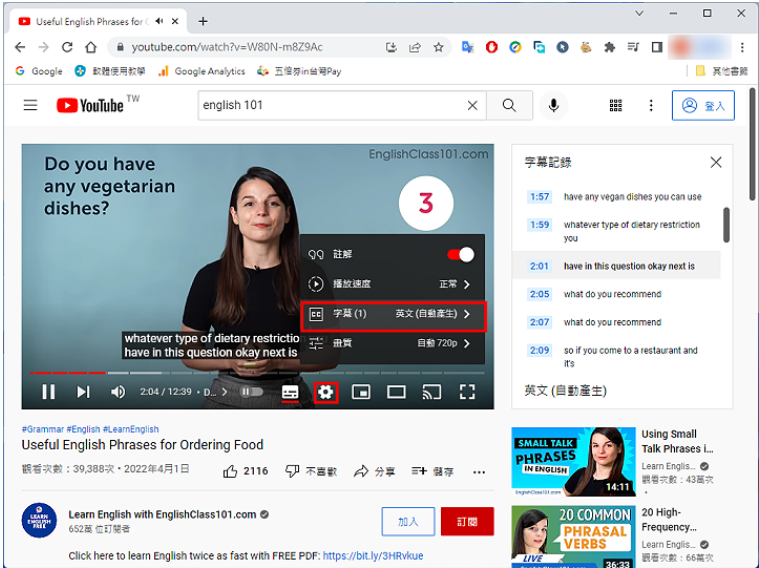Open the #LearnEnglish hashtag link

pyautogui.click(x=131, y=429)
